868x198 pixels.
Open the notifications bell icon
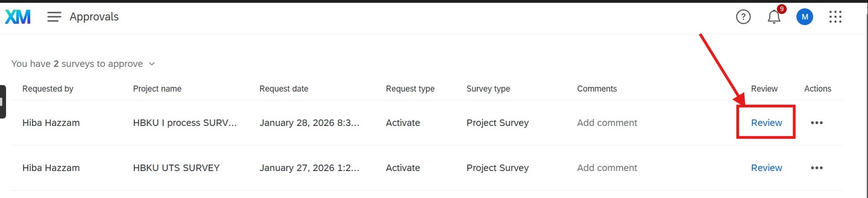pos(774,17)
